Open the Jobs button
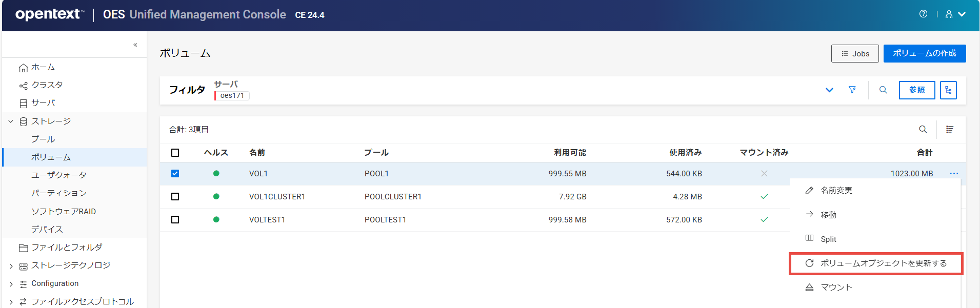 point(855,54)
